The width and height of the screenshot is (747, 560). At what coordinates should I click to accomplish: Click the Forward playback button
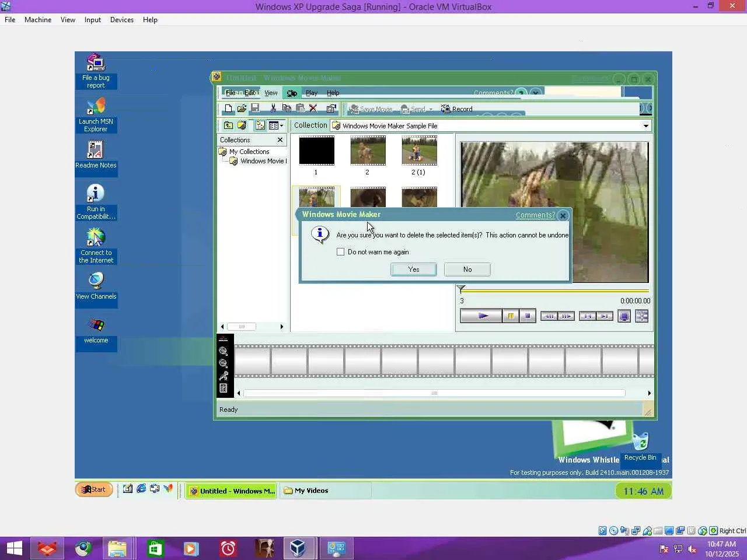coord(605,316)
